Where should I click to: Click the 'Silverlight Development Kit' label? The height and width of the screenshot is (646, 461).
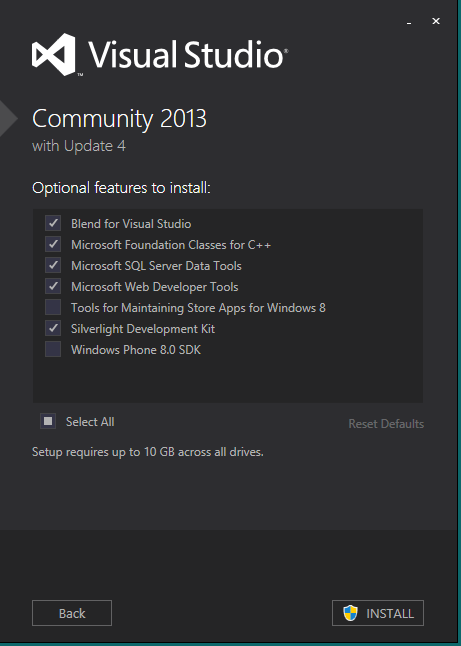point(143,329)
